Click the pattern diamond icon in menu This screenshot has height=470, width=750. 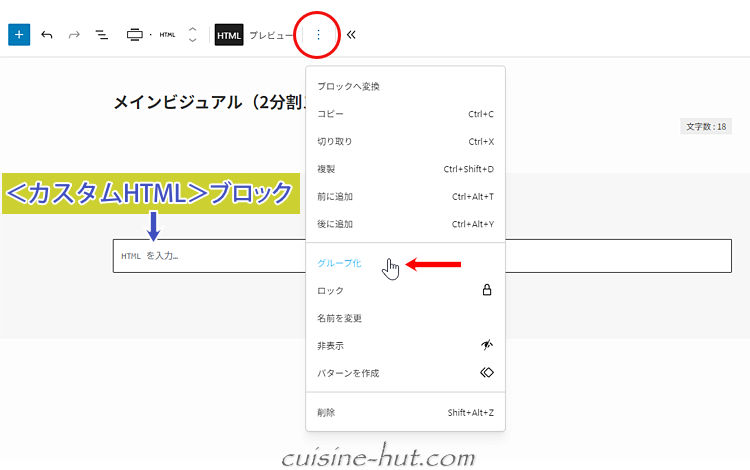[487, 372]
